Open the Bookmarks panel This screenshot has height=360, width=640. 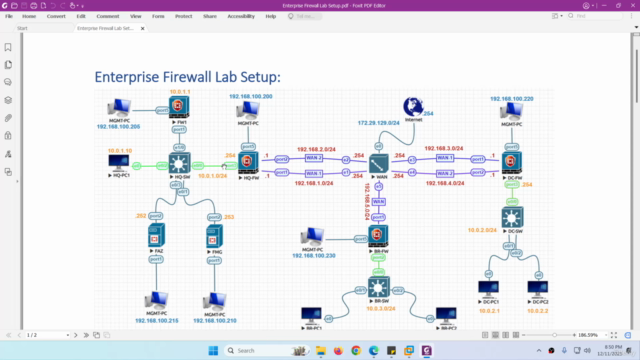[x=8, y=47]
